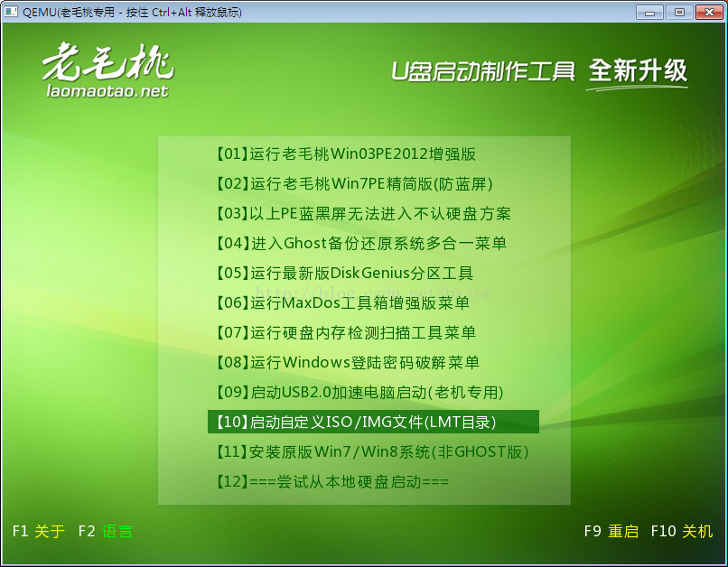Run item 05 DiskGenius分区工具
The width and height of the screenshot is (728, 567).
344,273
